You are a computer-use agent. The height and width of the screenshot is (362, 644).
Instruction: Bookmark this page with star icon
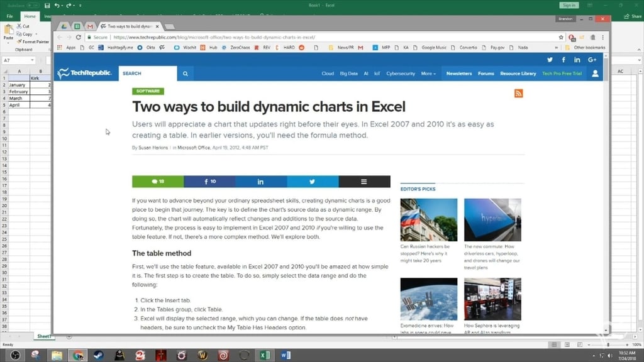561,37
